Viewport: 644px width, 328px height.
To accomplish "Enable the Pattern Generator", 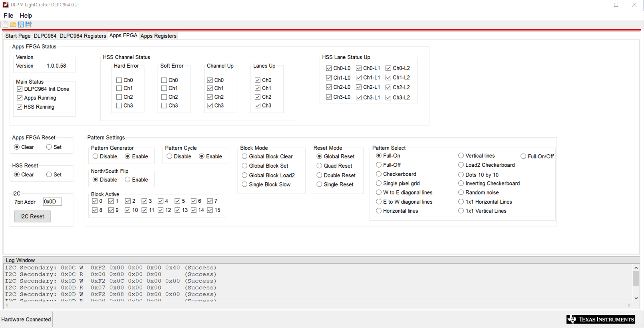I will point(127,156).
